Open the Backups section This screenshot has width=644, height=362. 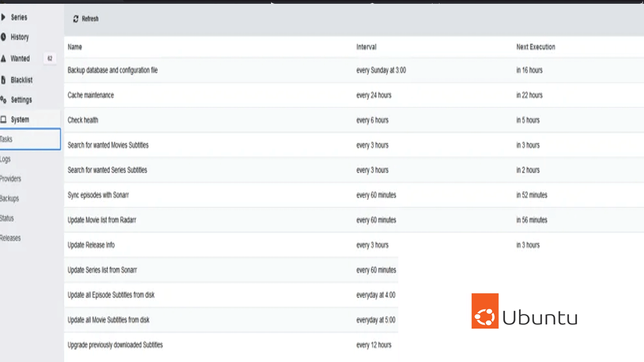tap(10, 198)
